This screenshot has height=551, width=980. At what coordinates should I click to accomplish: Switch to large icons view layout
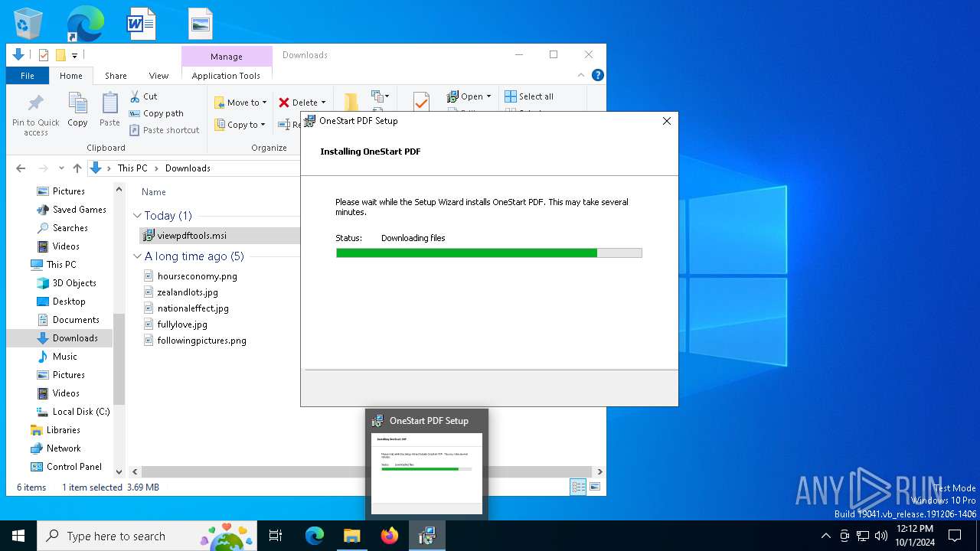(x=594, y=487)
